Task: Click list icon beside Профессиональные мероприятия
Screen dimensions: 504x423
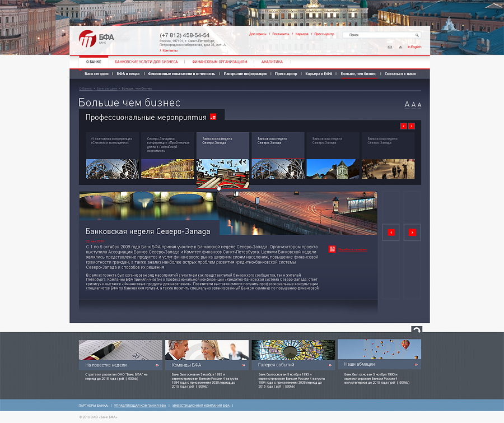Action: click(213, 117)
